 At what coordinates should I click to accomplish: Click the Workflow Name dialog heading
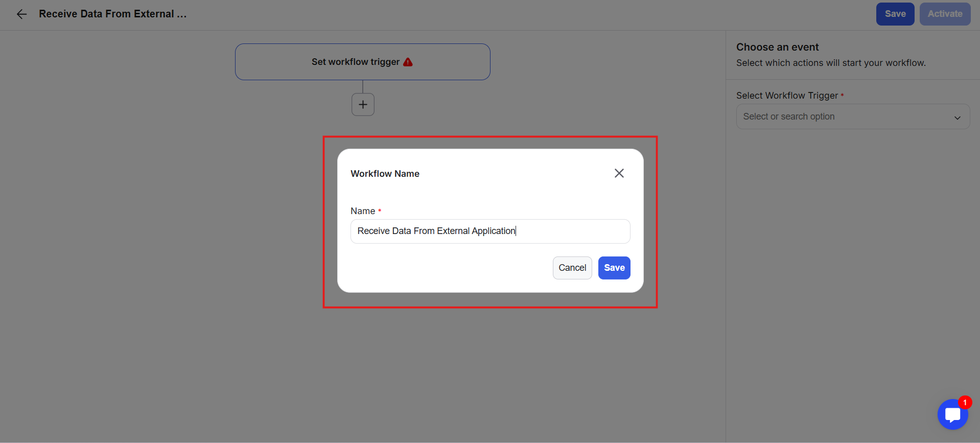click(385, 174)
